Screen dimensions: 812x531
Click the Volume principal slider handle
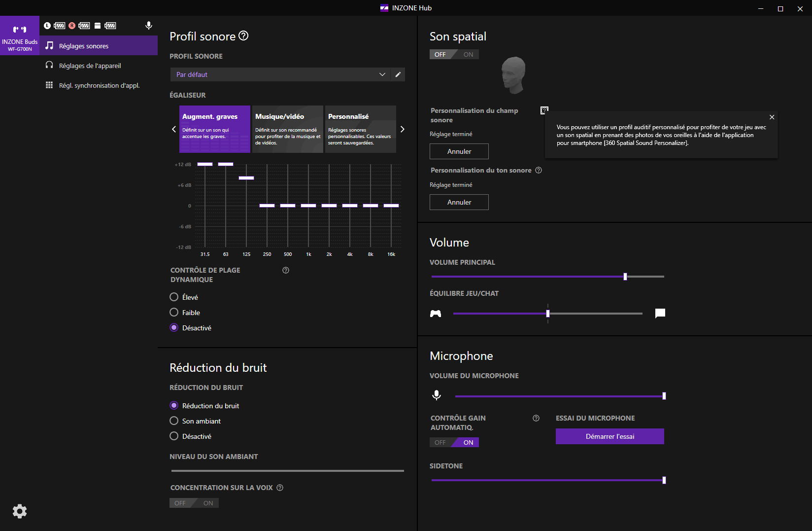[x=625, y=277]
